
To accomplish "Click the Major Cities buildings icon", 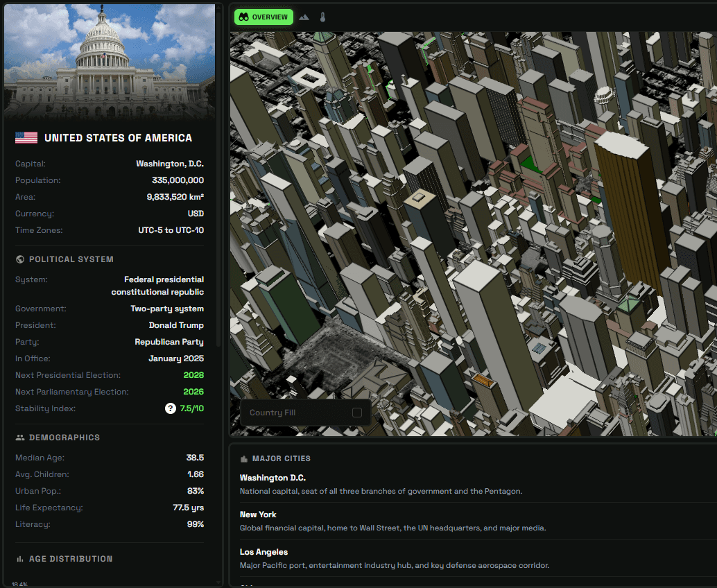I will point(244,458).
